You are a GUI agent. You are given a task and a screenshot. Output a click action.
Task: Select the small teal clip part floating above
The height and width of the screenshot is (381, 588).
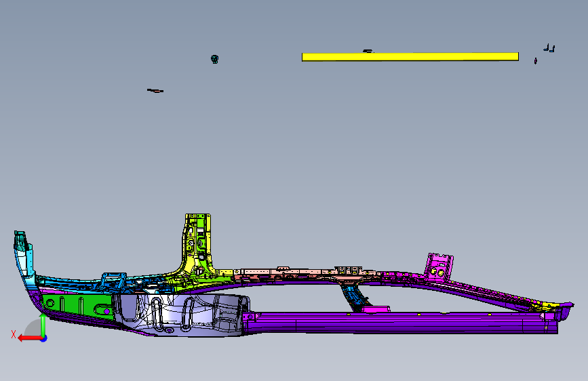pyautogui.click(x=214, y=59)
